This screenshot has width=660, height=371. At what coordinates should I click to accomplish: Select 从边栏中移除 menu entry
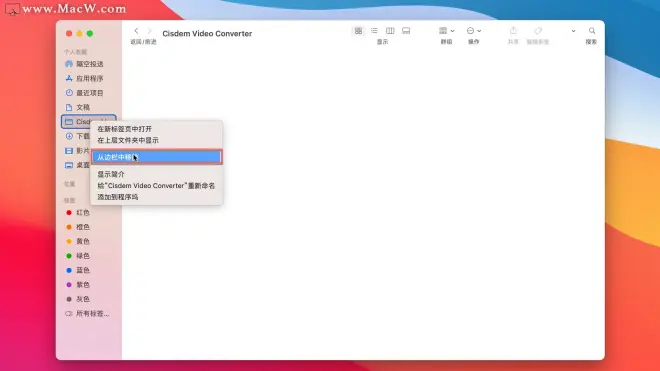[156, 157]
